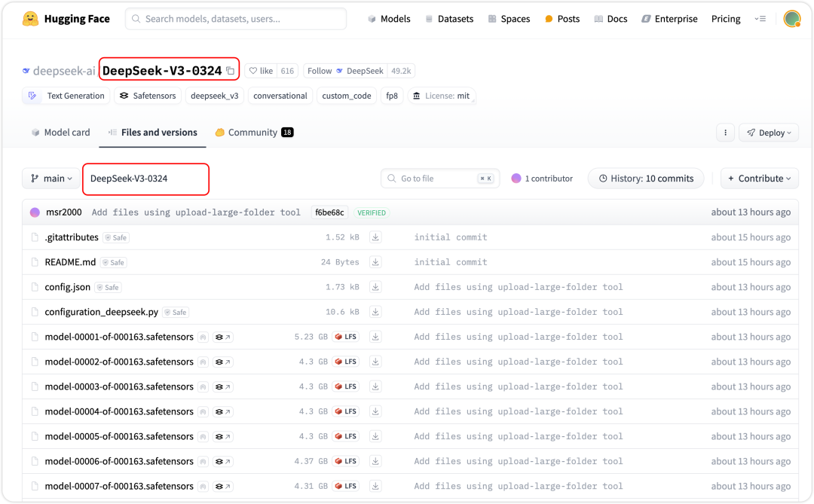Click your profile avatar
This screenshot has height=504, width=814.
click(791, 18)
